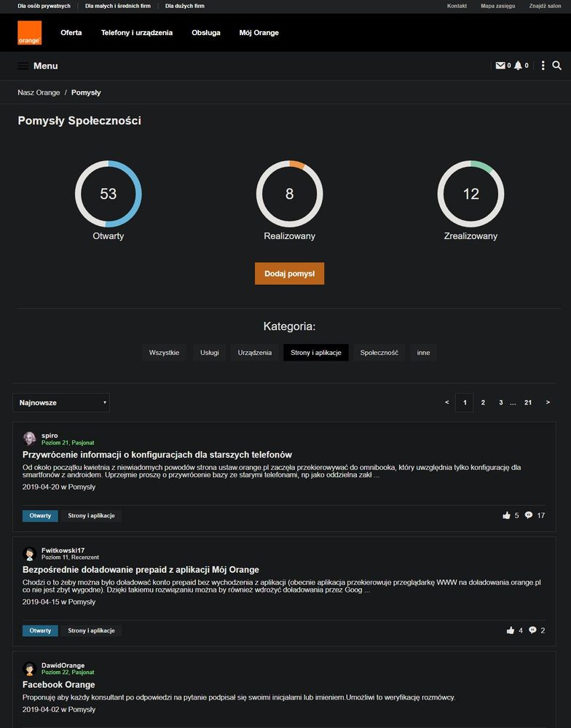Open the Facebook Orange post
571x728 pixels.
tap(58, 685)
